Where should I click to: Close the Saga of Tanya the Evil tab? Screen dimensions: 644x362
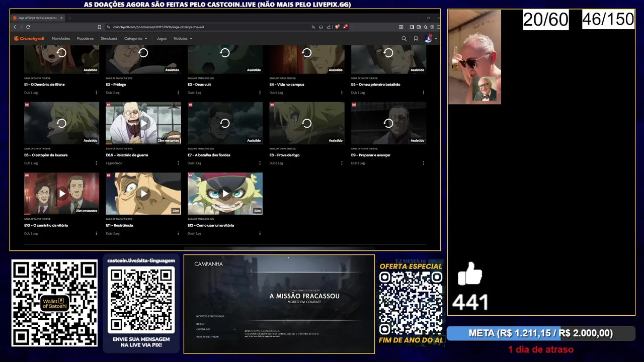[61, 18]
